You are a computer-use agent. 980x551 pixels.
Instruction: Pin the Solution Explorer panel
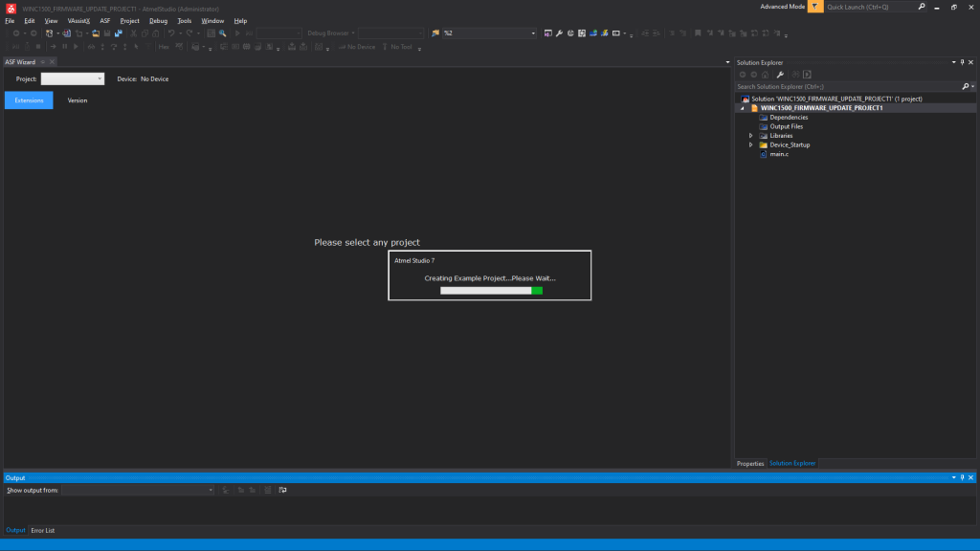point(963,62)
